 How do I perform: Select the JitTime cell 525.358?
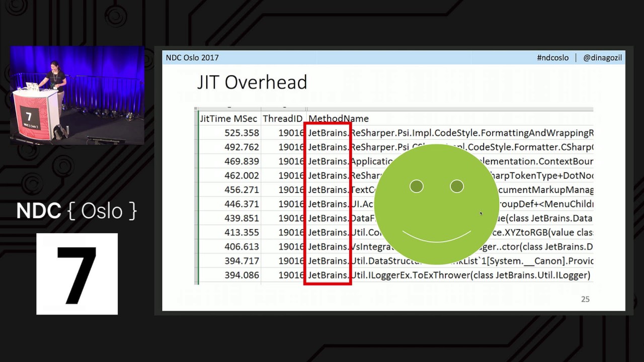coord(243,133)
